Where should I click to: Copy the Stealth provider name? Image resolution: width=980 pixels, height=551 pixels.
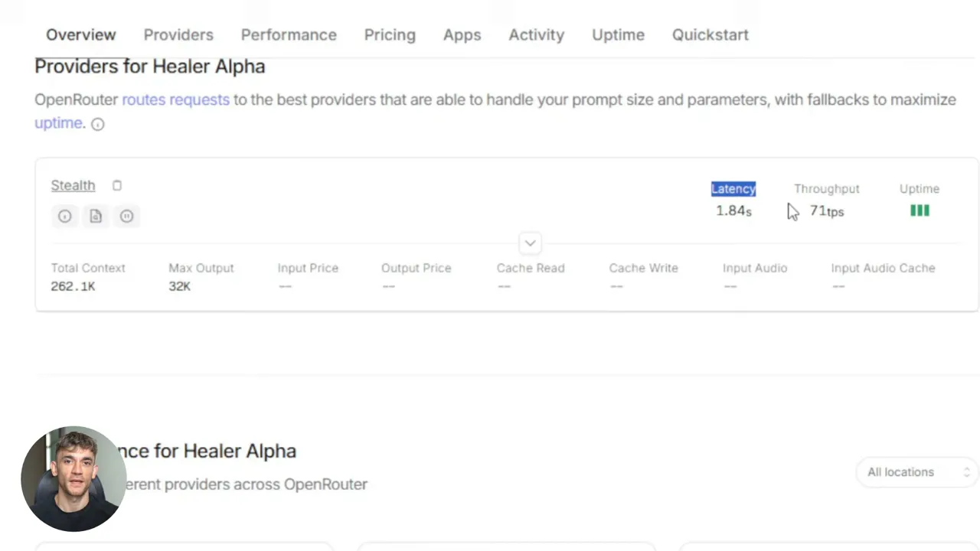tap(116, 185)
